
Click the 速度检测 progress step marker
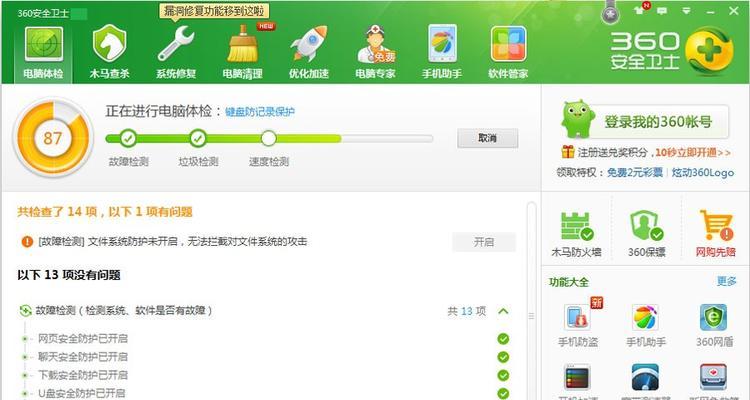(x=269, y=138)
